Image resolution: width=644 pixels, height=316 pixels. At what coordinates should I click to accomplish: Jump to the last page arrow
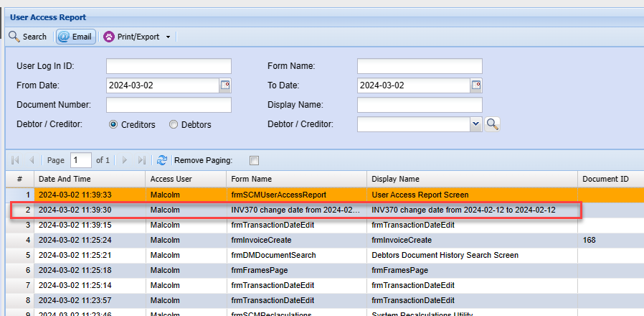pos(141,160)
